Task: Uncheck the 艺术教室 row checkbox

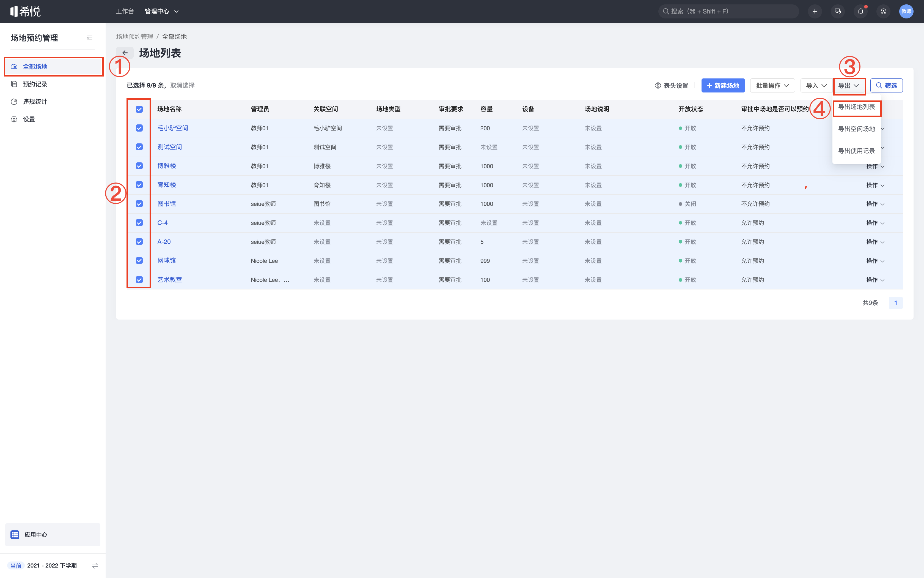Action: click(x=139, y=280)
